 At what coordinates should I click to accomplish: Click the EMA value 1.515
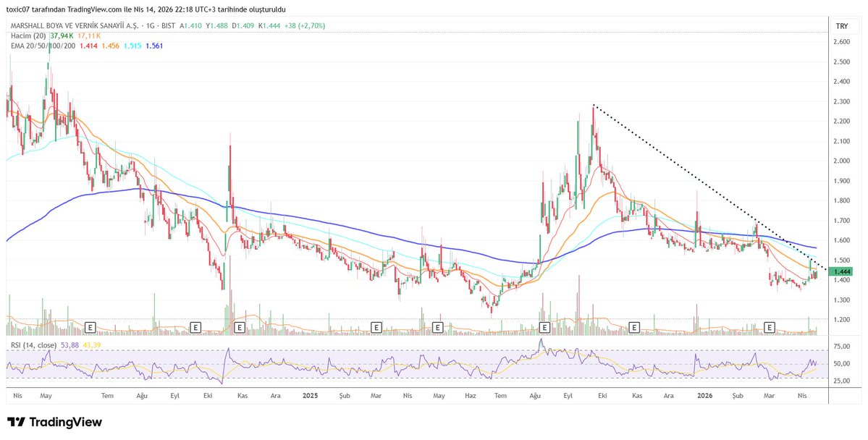(132, 46)
